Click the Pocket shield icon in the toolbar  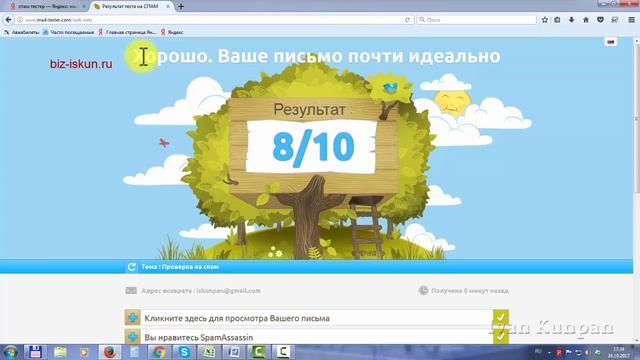pos(600,20)
